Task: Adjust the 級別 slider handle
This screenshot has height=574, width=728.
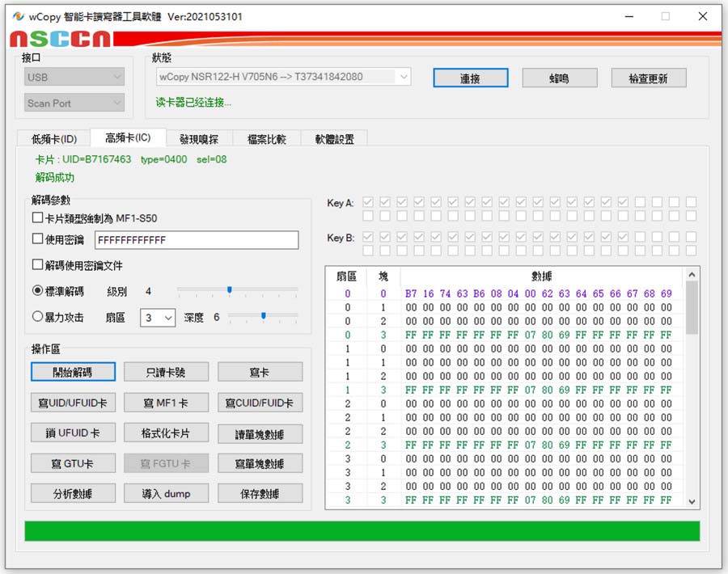Action: point(230,289)
